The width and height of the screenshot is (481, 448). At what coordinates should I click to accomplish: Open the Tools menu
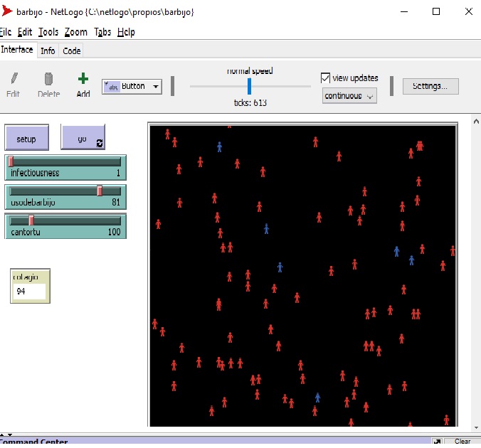[x=48, y=32]
